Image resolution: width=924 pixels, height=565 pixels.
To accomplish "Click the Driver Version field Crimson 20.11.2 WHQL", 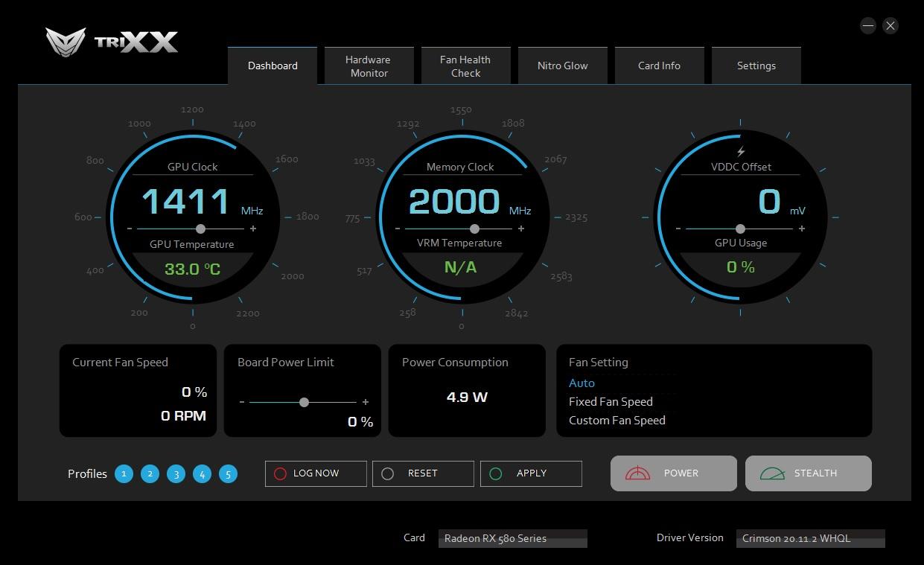I will point(811,538).
